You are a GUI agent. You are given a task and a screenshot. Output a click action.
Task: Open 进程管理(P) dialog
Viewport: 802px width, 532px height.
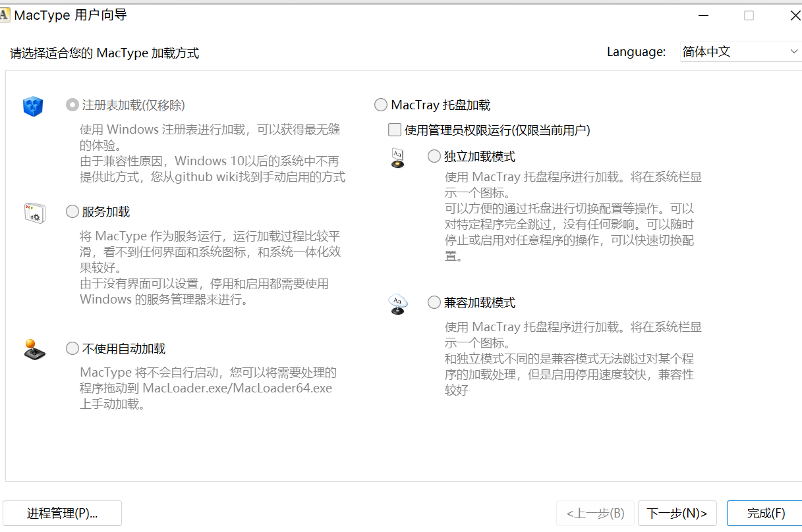coord(63,513)
